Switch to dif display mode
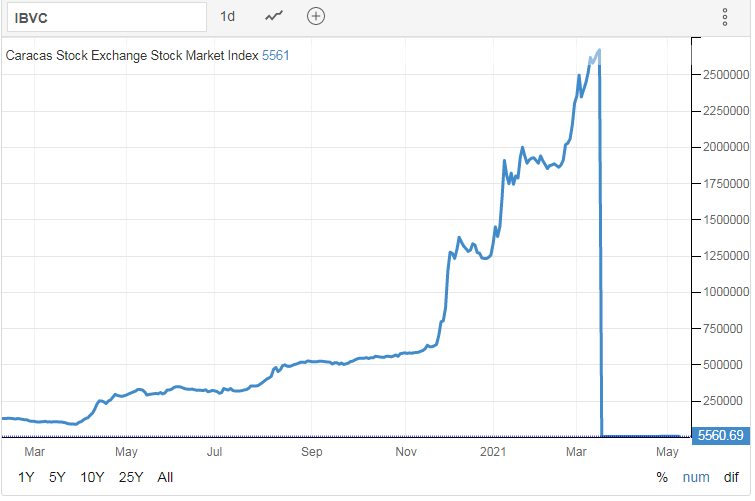Image resolution: width=755 pixels, height=501 pixels. point(731,477)
